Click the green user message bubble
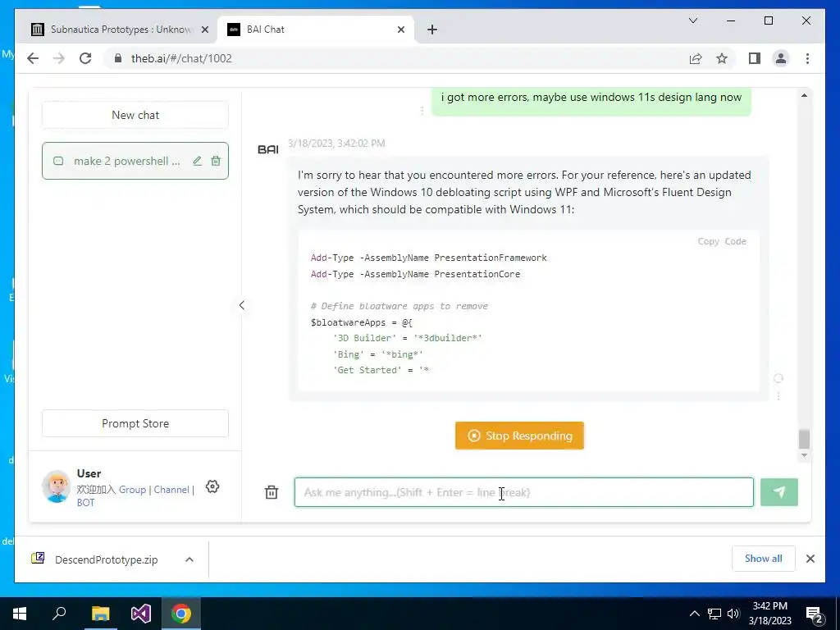This screenshot has width=840, height=630. pyautogui.click(x=591, y=101)
